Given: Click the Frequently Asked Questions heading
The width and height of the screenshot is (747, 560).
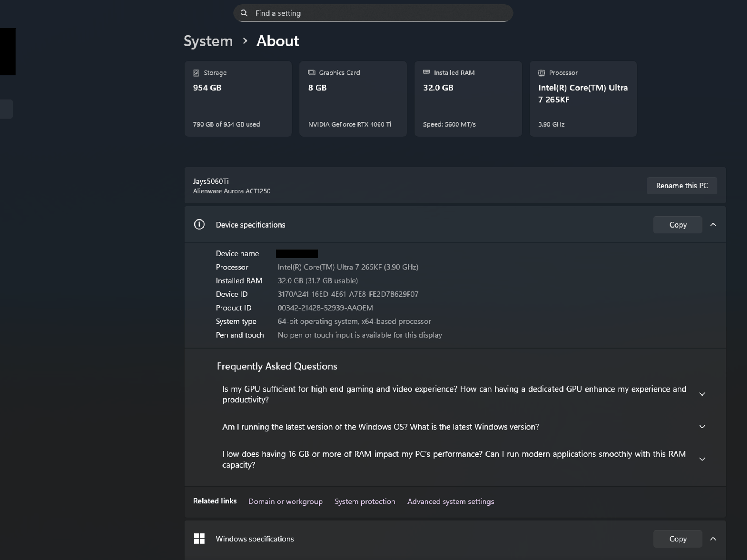Looking at the screenshot, I should (x=277, y=366).
